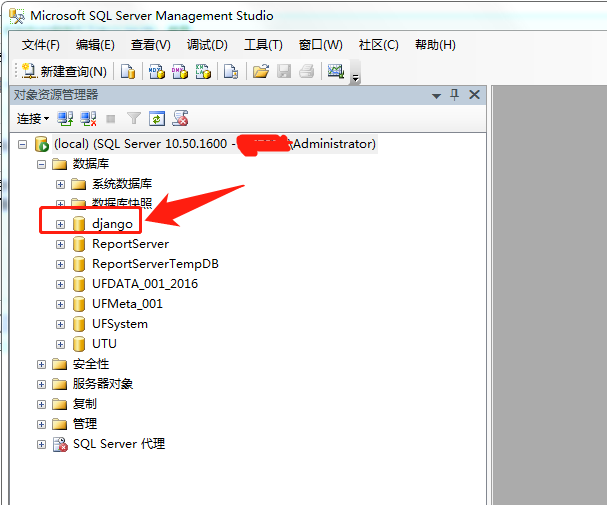The image size is (607, 505).
Task: Open the toolbar options overflow arrow
Action: click(x=355, y=78)
